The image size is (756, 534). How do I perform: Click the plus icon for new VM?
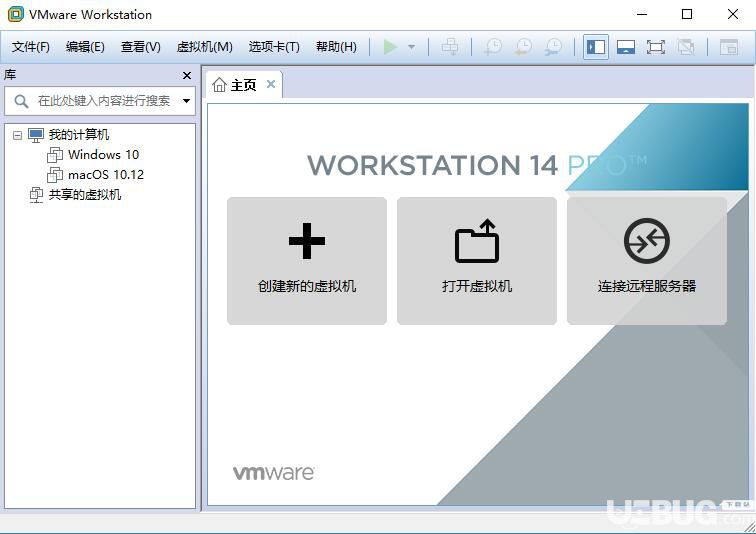pyautogui.click(x=307, y=240)
